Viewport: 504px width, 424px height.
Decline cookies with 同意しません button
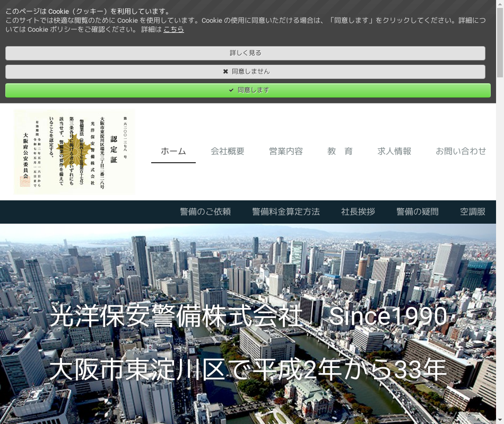(245, 72)
